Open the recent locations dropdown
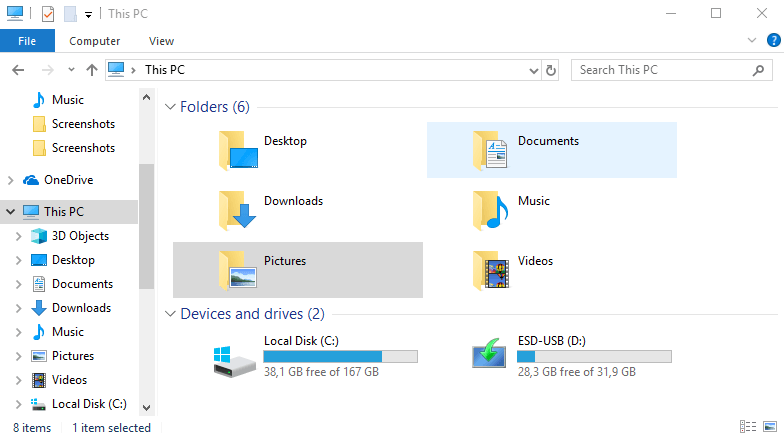Screen dimensions: 784x437 point(71,70)
